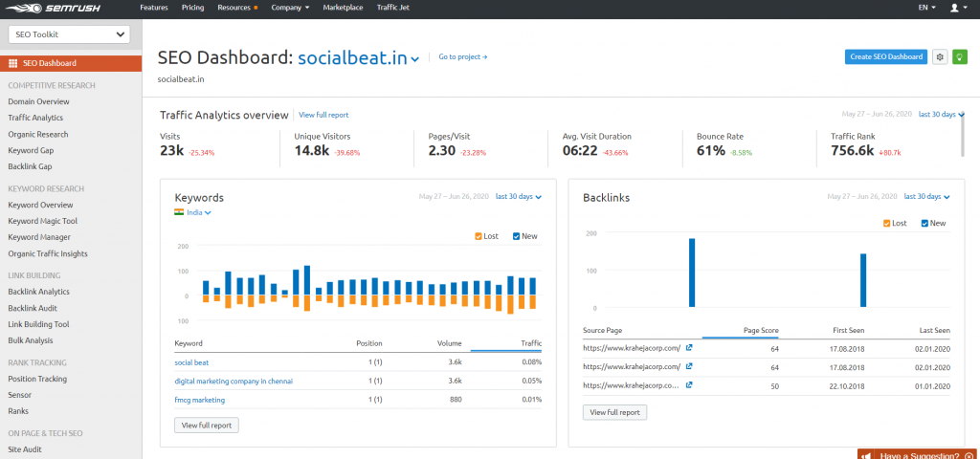Open Backlink Gap in sidebar
Image resolution: width=980 pixels, height=459 pixels.
coord(30,166)
